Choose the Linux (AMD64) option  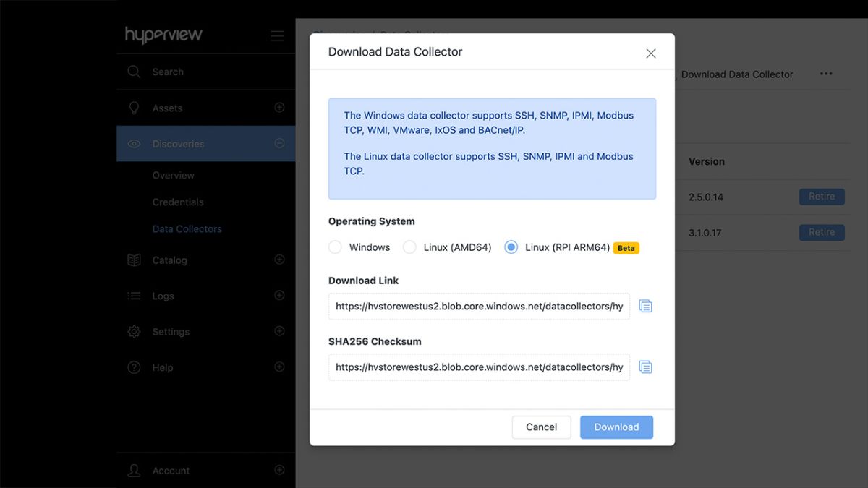[x=410, y=247]
